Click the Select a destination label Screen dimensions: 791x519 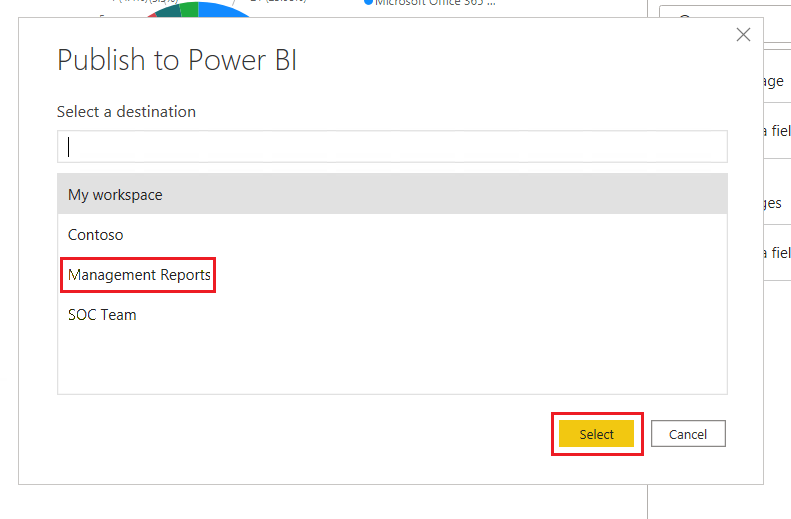tap(126, 112)
